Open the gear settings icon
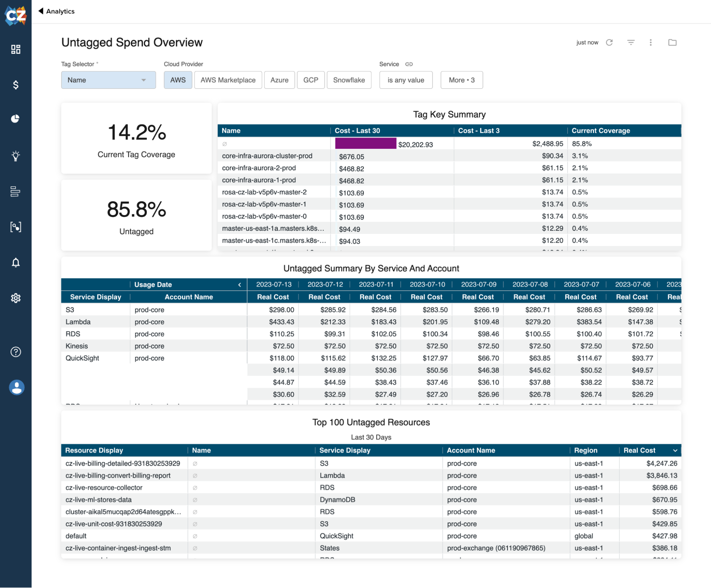This screenshot has width=711, height=588. pyautogui.click(x=16, y=298)
